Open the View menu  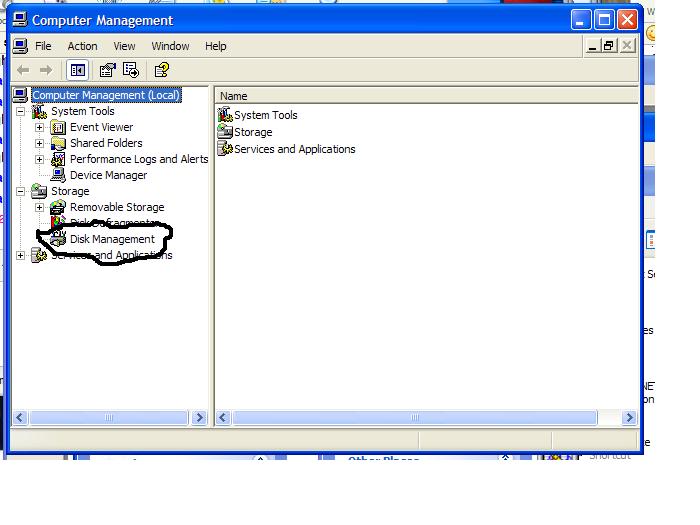pos(124,46)
